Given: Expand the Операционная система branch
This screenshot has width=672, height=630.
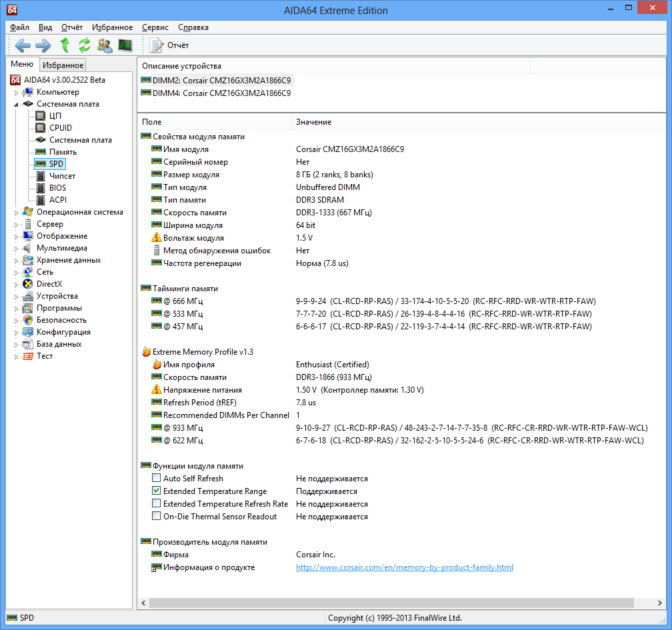Looking at the screenshot, I should pyautogui.click(x=16, y=212).
